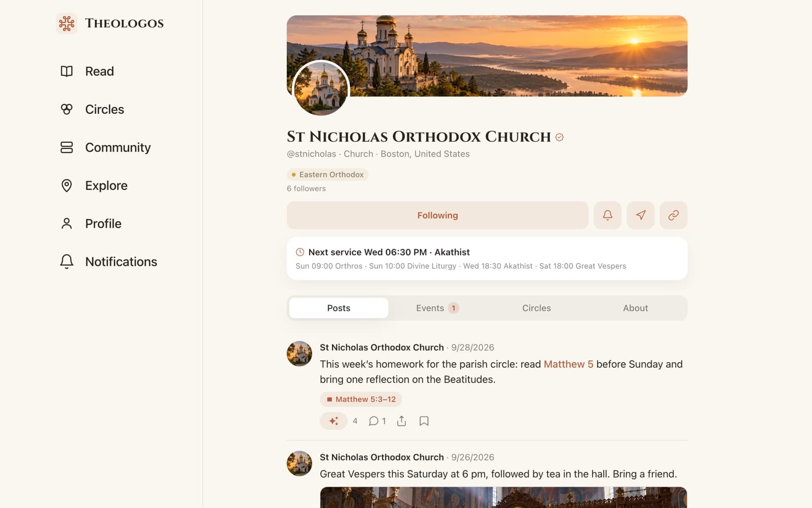The height and width of the screenshot is (508, 812).
Task: Click the Theologos logo icon
Action: click(66, 23)
